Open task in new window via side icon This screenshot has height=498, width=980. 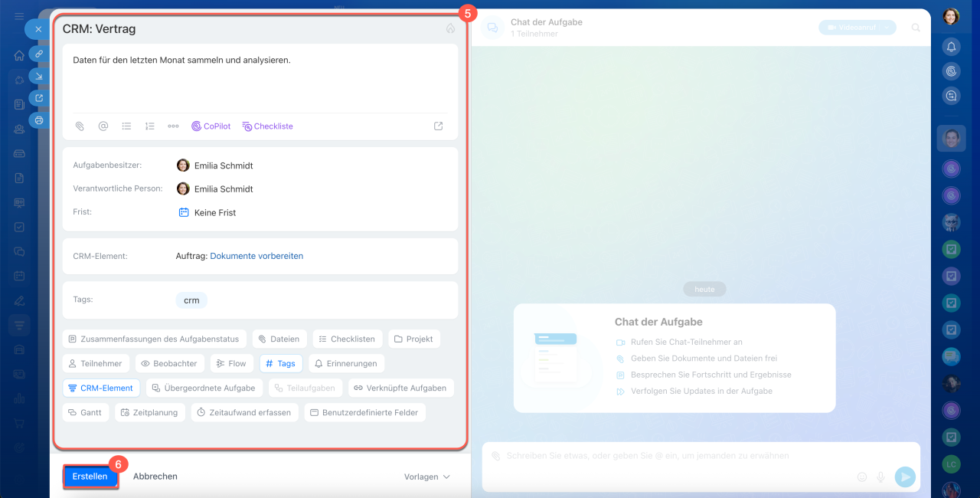pyautogui.click(x=38, y=98)
